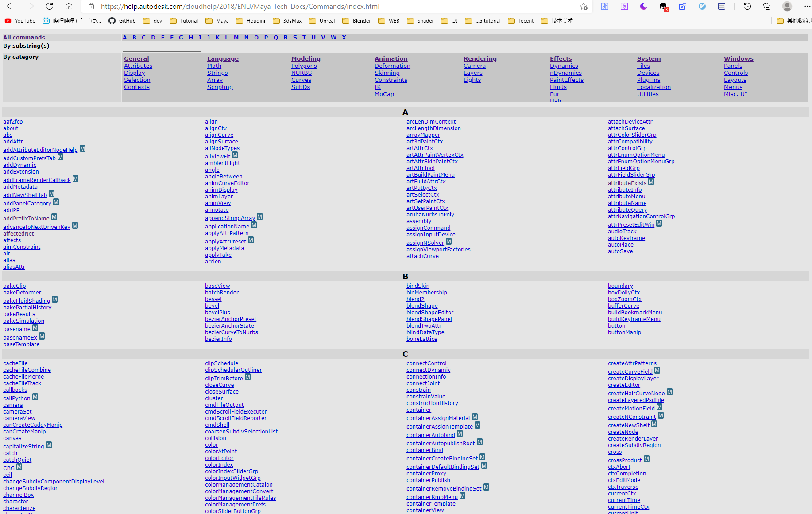This screenshot has width=812, height=514.
Task: Expand the Houdini bookmarks folder
Action: pos(251,21)
